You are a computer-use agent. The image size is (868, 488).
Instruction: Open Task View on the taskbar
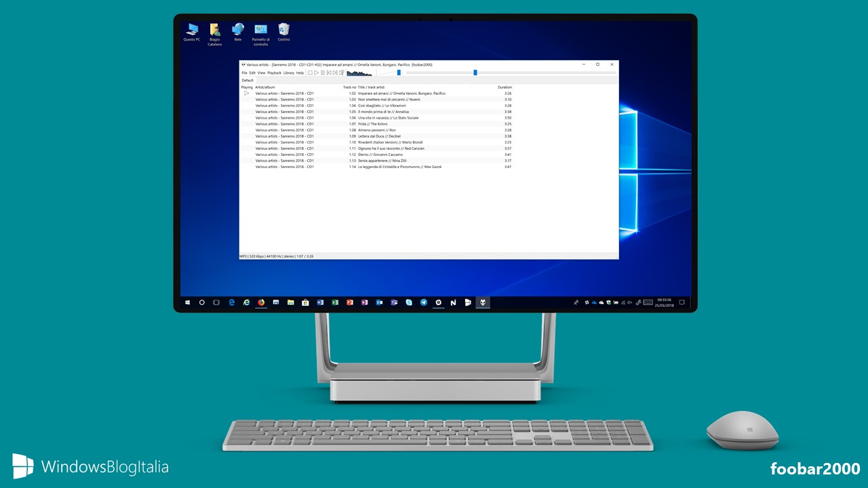point(216,302)
